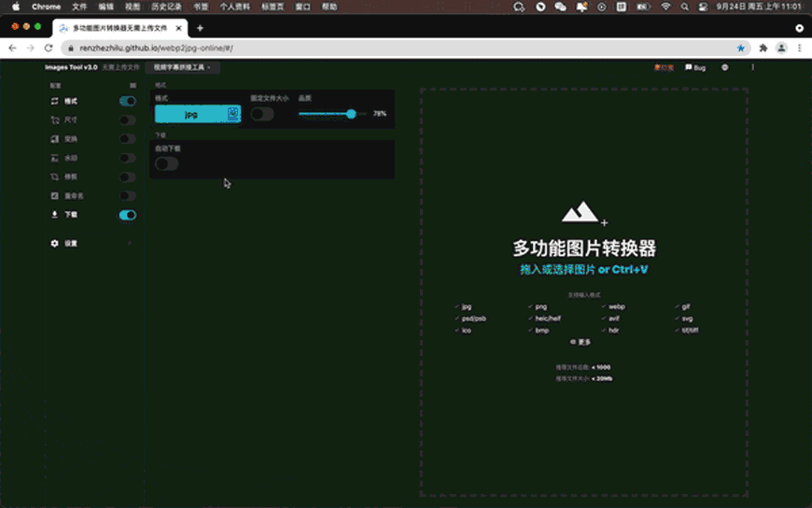Screen dimensions: 812x508
Task: Click the 设置 settings label in sidebar
Action: coord(71,243)
